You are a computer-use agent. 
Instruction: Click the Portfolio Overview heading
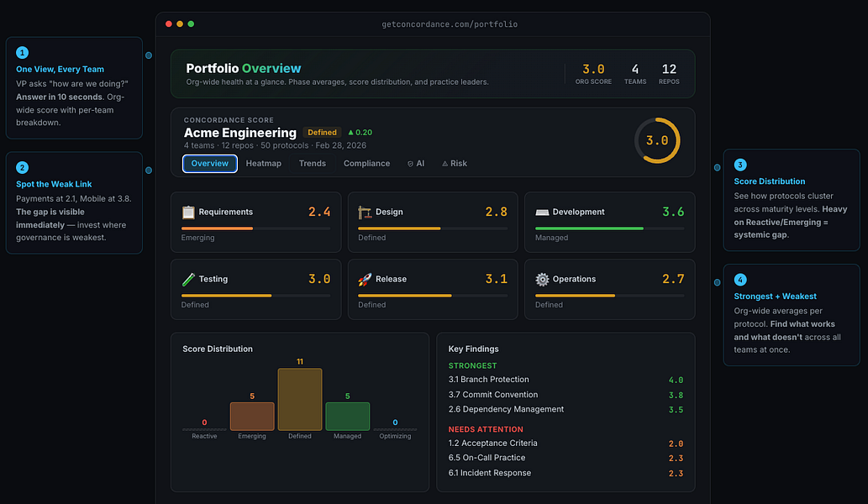coord(244,68)
